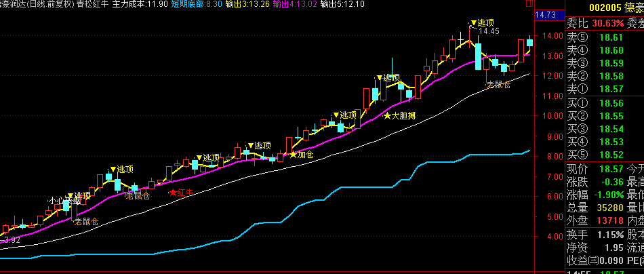Click the 加仓 star signal on chart
This screenshot has width=644, height=274.
302,155
